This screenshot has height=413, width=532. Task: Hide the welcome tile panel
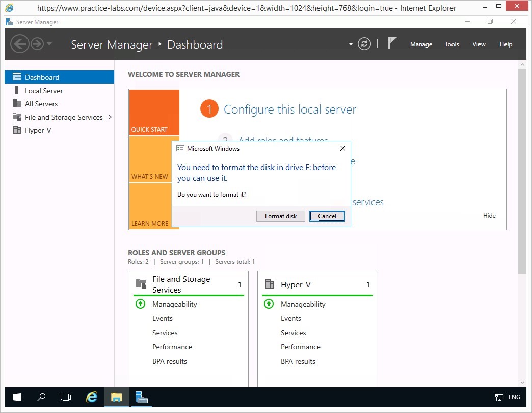(489, 216)
